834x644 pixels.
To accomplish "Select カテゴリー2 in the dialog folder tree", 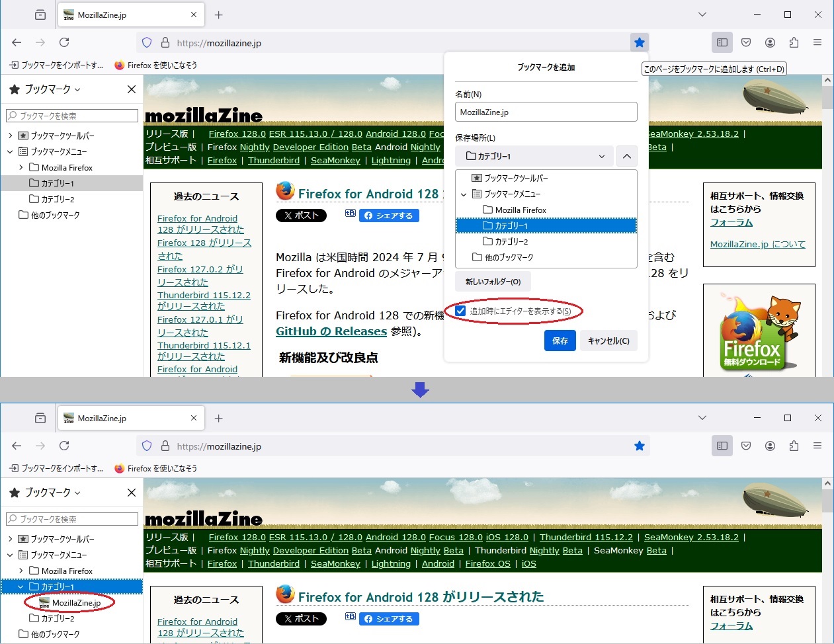I will (511, 242).
